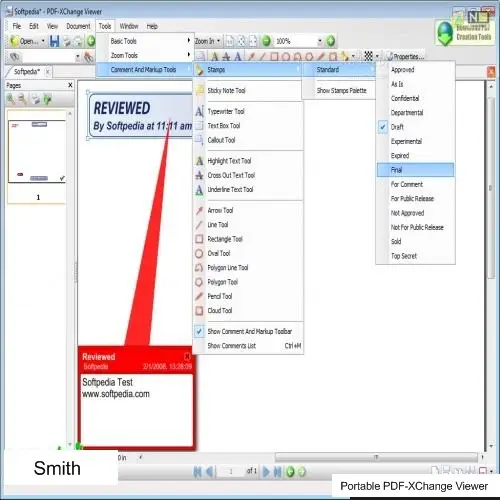Toggle the checked Draft stamp

tap(415, 127)
